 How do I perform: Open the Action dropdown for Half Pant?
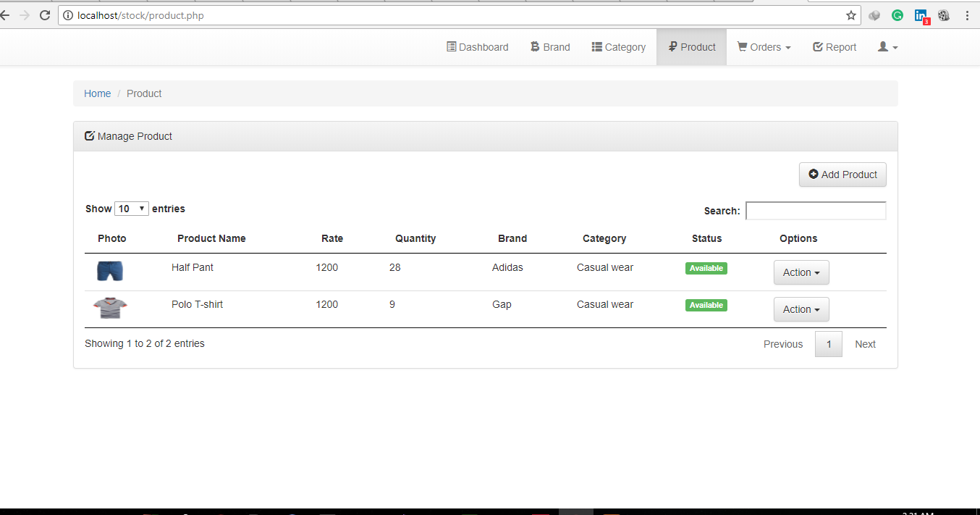(801, 272)
